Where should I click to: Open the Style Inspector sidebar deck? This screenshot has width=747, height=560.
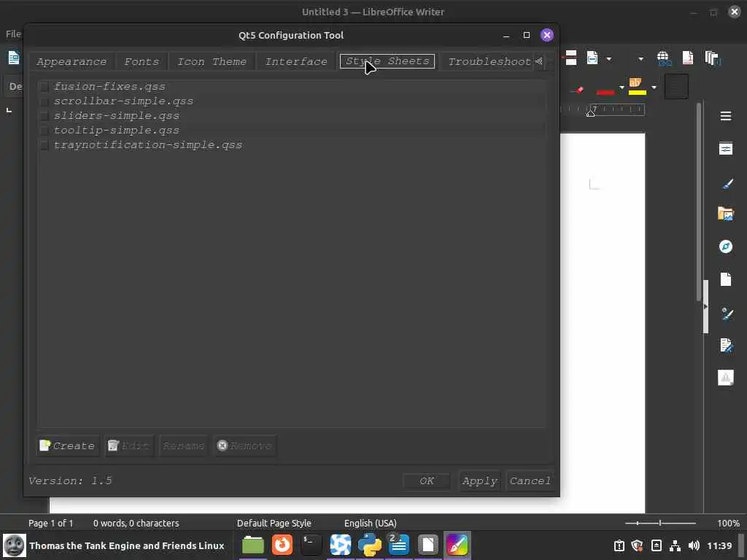727,314
